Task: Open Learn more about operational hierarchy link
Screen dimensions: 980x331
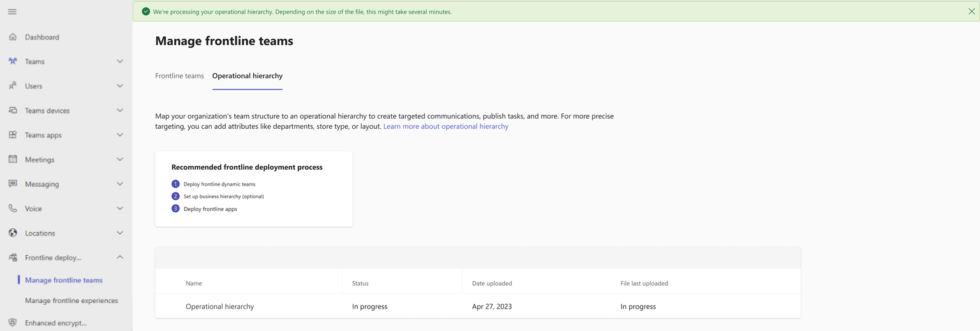Action: [446, 126]
